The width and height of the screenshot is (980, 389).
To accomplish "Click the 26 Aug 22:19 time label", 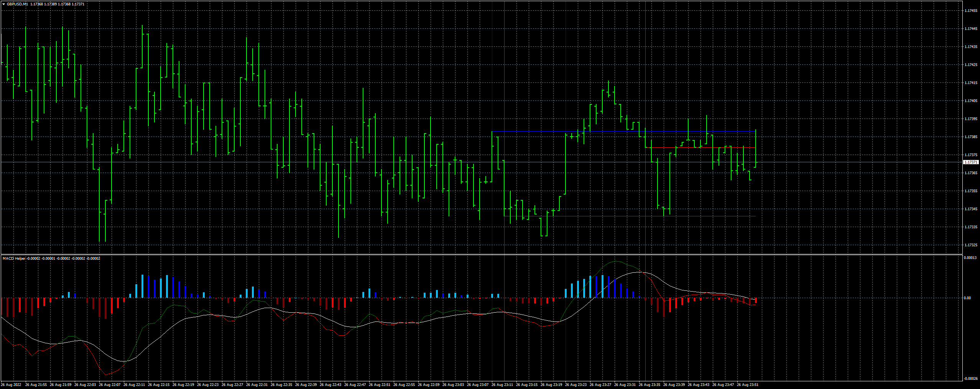I will [x=183, y=385].
